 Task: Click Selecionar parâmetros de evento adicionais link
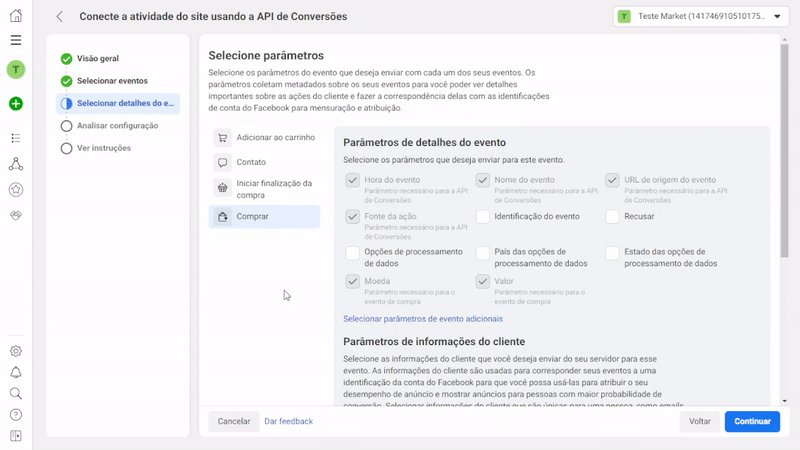point(423,319)
